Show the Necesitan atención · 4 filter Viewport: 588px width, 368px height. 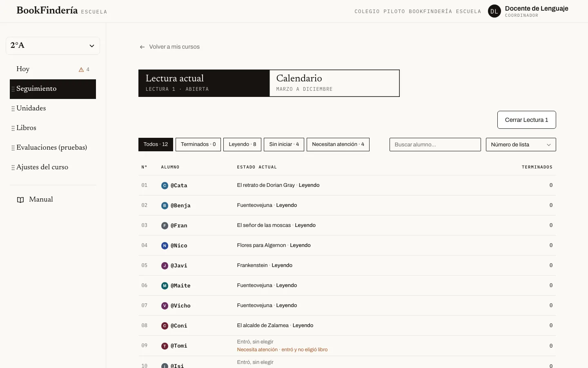tap(338, 144)
